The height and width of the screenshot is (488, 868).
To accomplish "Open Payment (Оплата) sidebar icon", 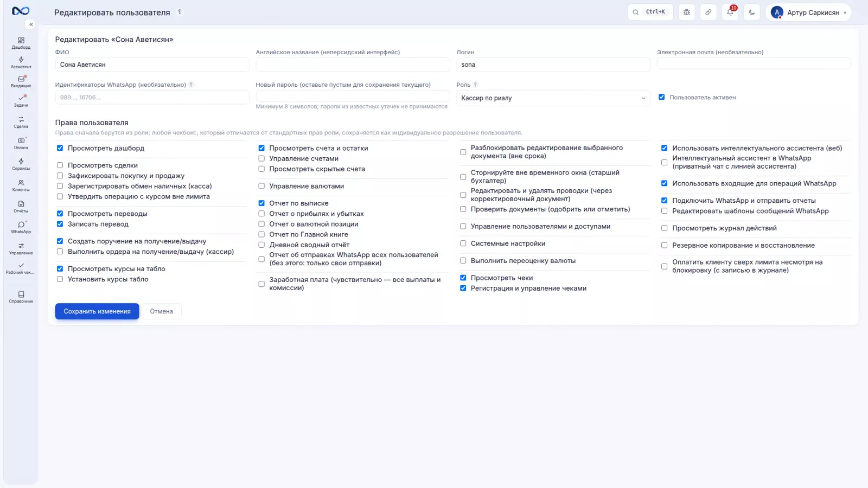I will point(21,143).
